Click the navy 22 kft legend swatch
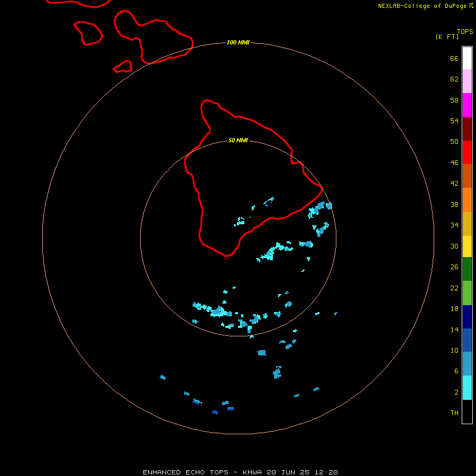Image resolution: width=476 pixels, height=476 pixels. tap(467, 317)
